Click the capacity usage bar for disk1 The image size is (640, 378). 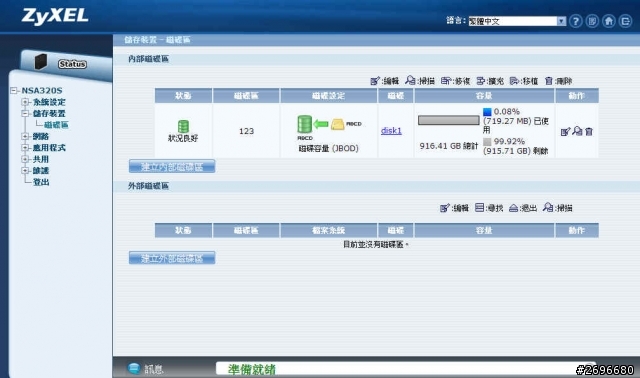click(x=449, y=120)
